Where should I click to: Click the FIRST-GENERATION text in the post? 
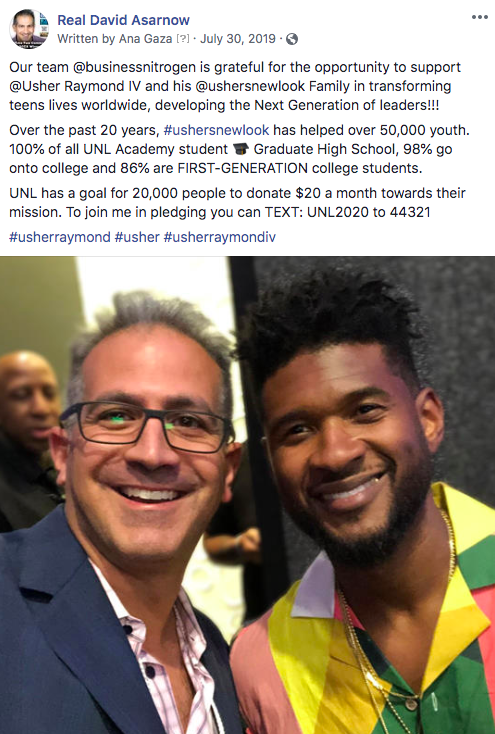point(243,168)
